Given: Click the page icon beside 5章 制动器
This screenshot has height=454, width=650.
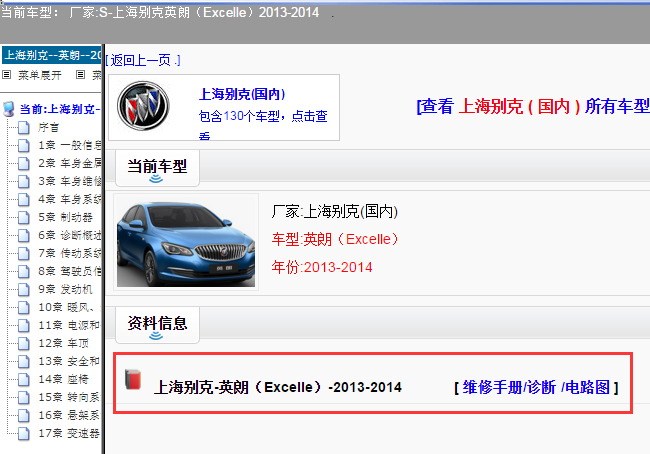Looking at the screenshot, I should (24, 217).
